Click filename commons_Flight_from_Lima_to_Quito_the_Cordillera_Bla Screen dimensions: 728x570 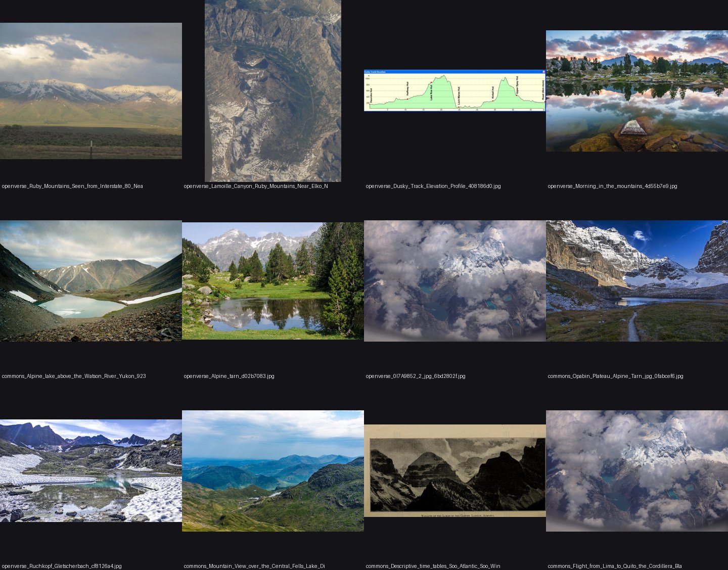[x=615, y=566]
